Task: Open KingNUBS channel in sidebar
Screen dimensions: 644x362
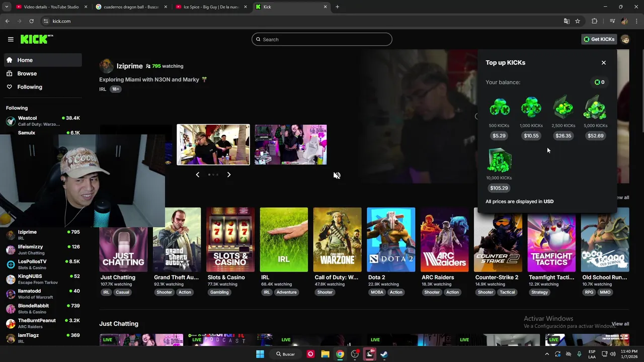Action: pyautogui.click(x=43, y=279)
